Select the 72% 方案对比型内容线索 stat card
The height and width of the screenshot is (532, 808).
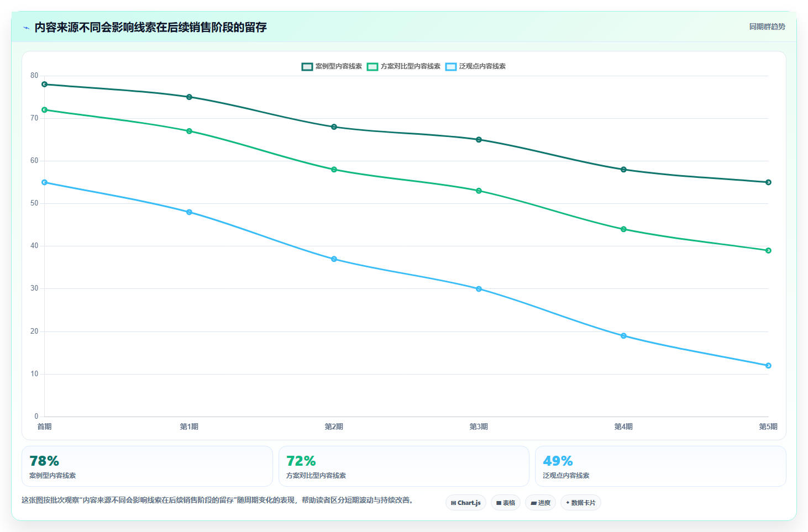point(404,466)
